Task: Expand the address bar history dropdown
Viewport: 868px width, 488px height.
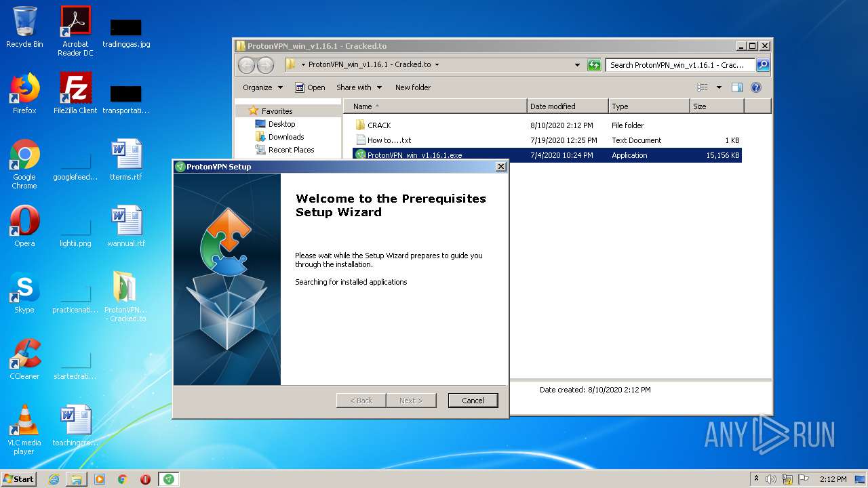Action: coord(577,65)
